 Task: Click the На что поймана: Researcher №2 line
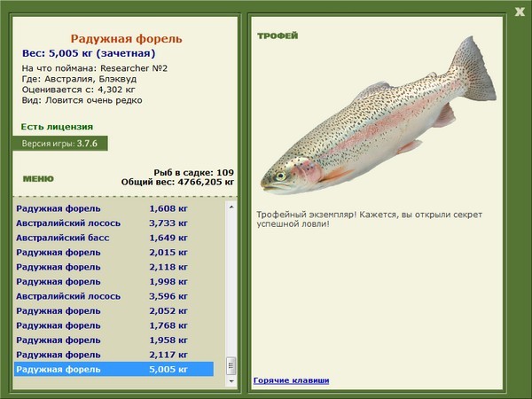coord(95,68)
